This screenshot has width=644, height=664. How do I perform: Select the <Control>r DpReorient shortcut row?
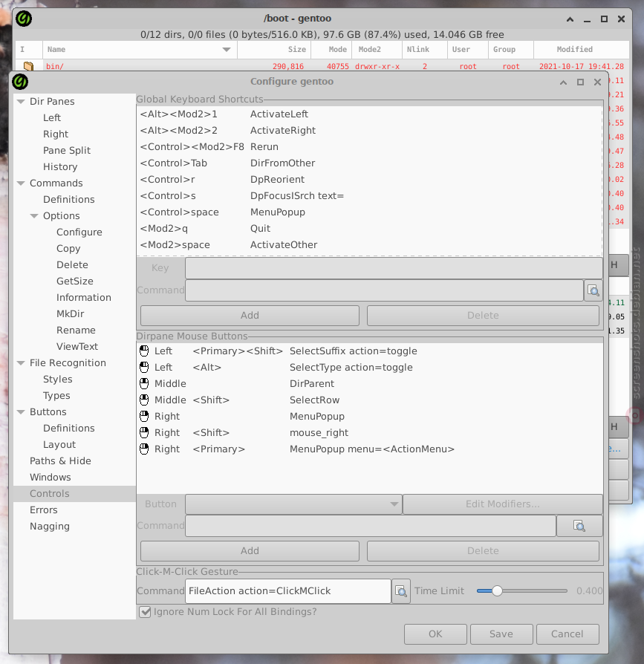[370, 180]
